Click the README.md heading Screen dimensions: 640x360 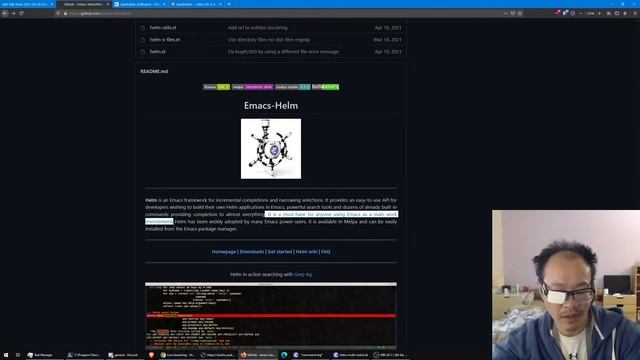[154, 71]
